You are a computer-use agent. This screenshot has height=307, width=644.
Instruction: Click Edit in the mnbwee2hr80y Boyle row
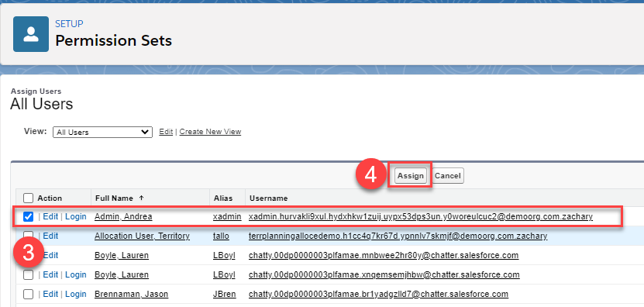[x=50, y=255]
